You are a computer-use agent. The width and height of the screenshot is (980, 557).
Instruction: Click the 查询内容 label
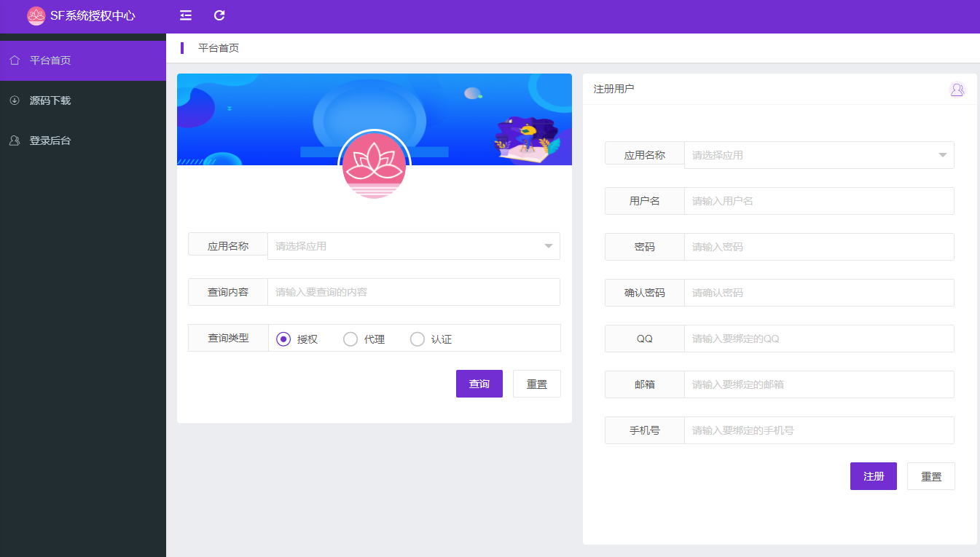(x=228, y=292)
